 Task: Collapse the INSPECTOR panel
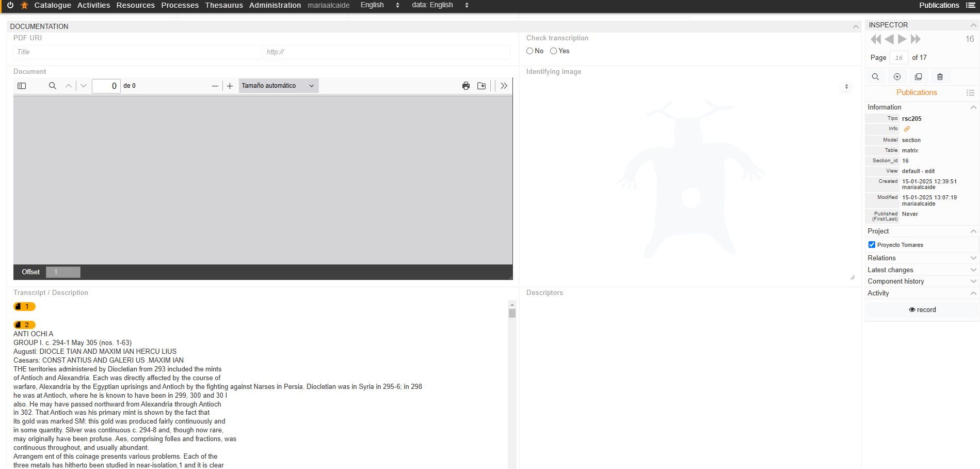(x=973, y=25)
